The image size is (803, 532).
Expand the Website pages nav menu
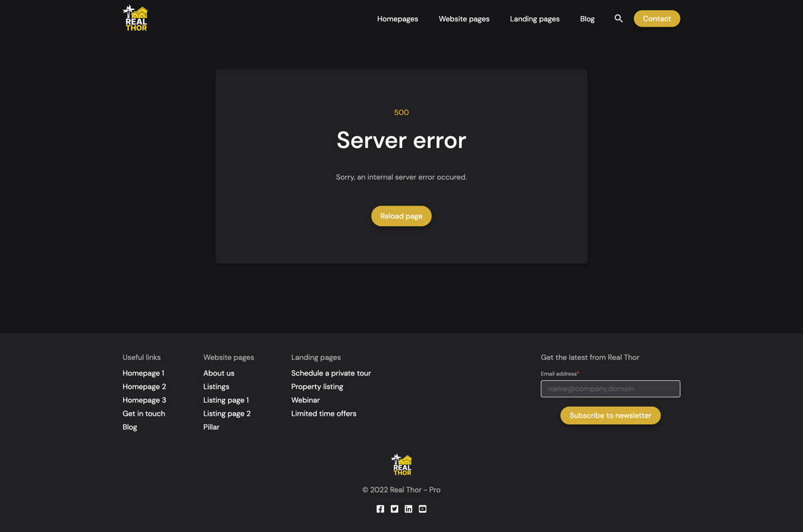pyautogui.click(x=464, y=19)
